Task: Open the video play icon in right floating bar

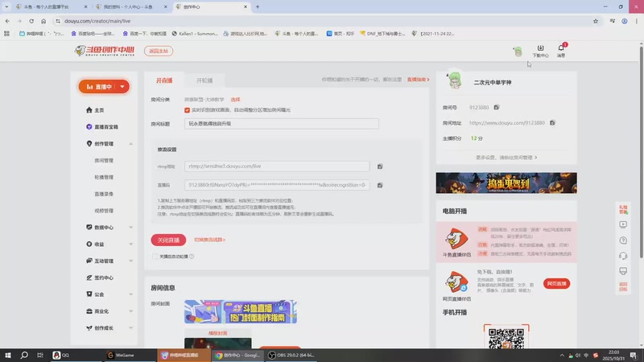Action: coord(623,224)
